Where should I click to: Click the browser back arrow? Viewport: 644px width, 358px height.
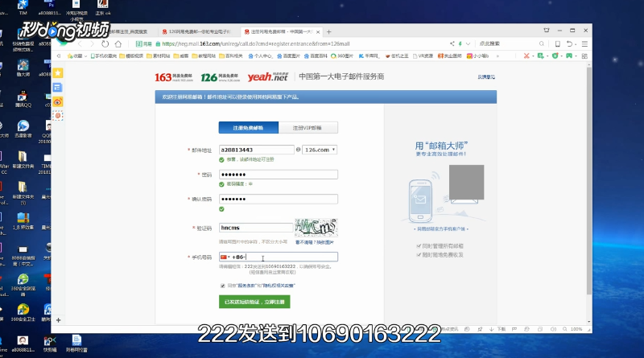[x=80, y=43]
